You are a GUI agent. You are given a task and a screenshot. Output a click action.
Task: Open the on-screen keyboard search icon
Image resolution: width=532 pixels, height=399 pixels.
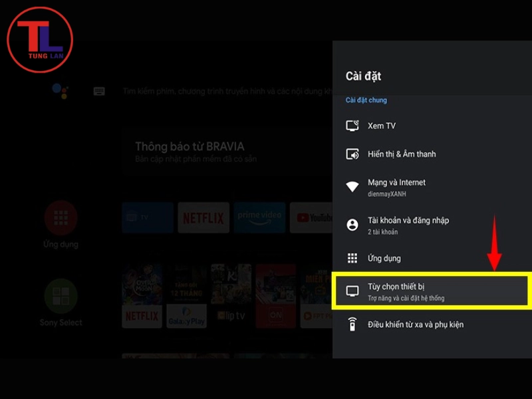[x=98, y=91]
